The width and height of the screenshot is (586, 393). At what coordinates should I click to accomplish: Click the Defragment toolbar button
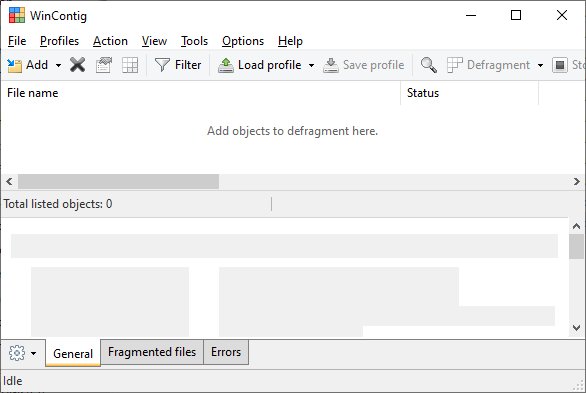point(489,65)
